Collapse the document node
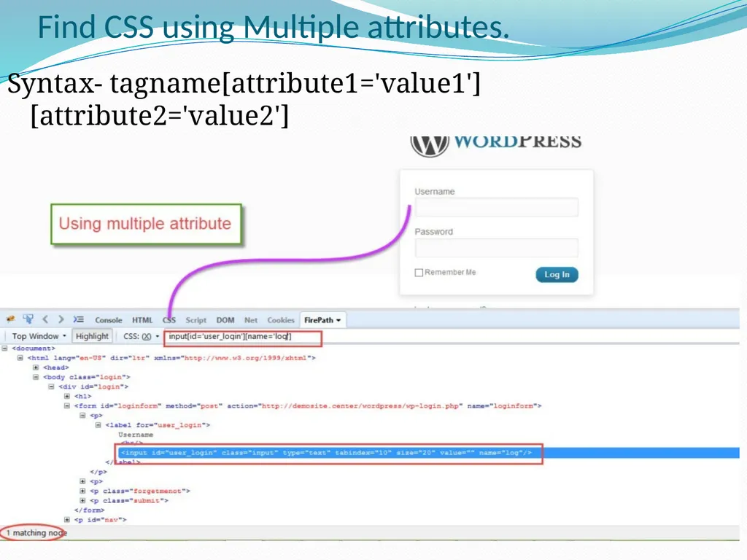The image size is (747, 560). click(x=5, y=348)
